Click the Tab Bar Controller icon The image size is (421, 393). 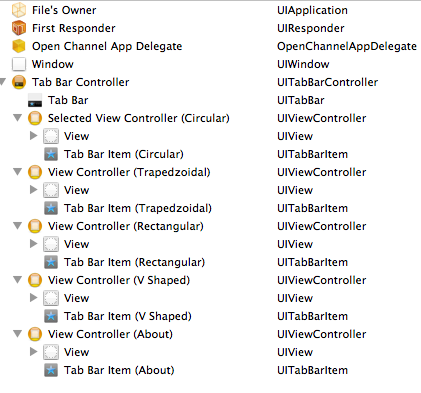tap(19, 82)
